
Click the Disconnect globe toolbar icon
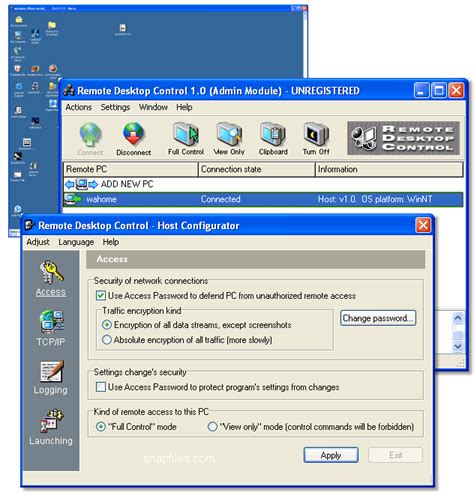click(x=133, y=134)
